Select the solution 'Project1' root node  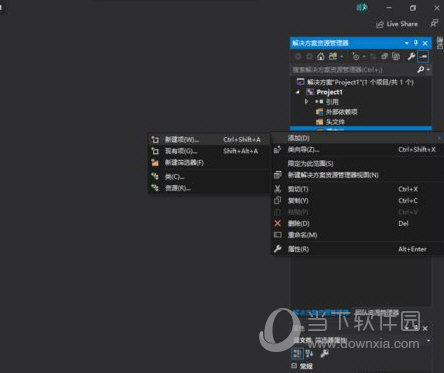355,82
